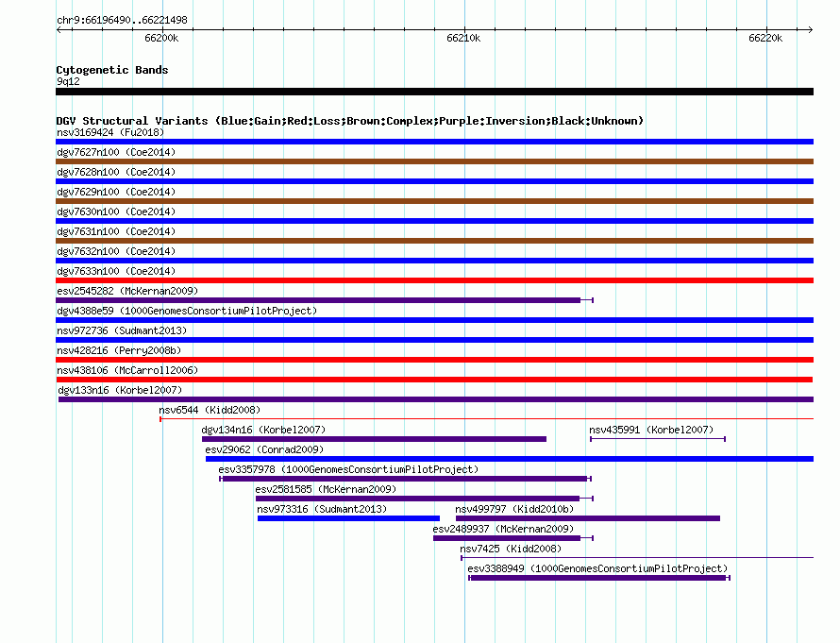840x643 pixels.
Task: Click the brown bar of dgv7627n100
Action: [x=434, y=161]
